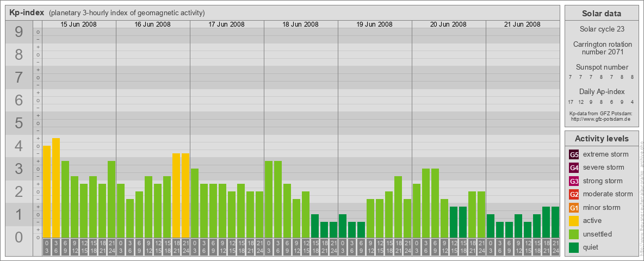
Task: Click the 'Sunspot number' label
Action: [602, 67]
